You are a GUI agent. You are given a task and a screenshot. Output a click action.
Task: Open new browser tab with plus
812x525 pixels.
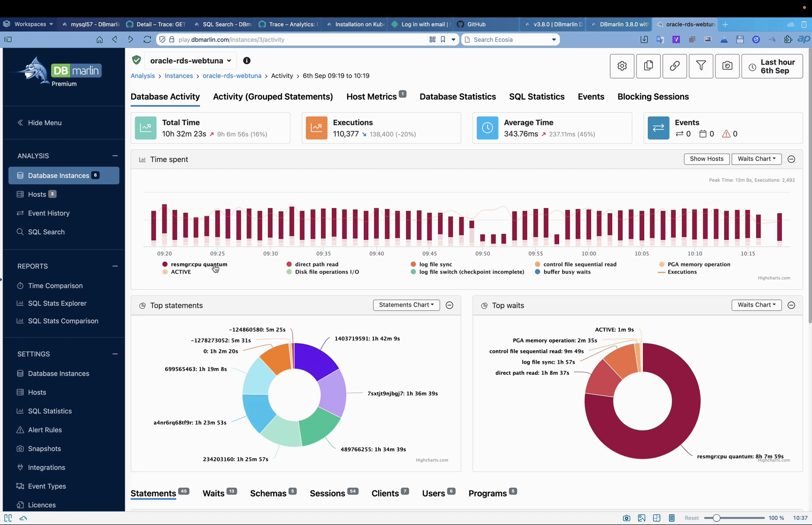tap(725, 24)
